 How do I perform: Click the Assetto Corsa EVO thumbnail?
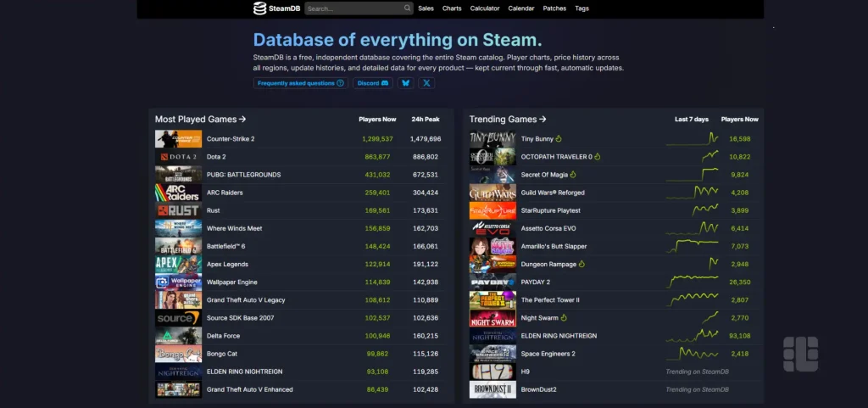[x=492, y=228]
